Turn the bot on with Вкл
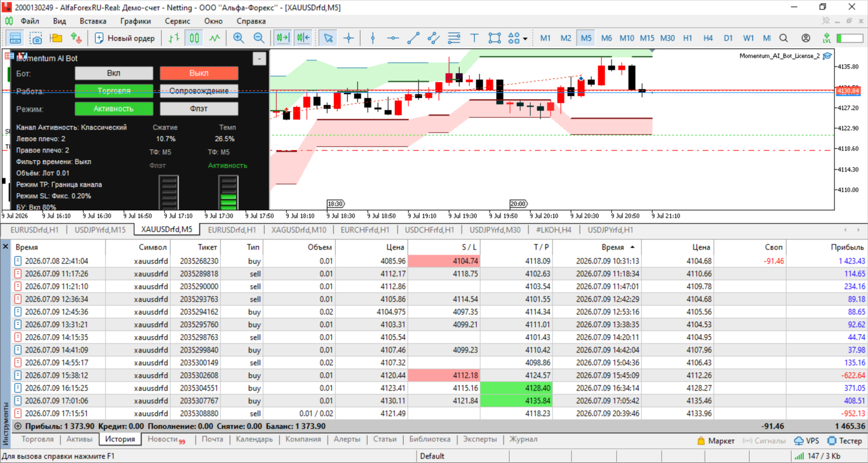Viewport: 868px width, 463px height. click(x=114, y=73)
